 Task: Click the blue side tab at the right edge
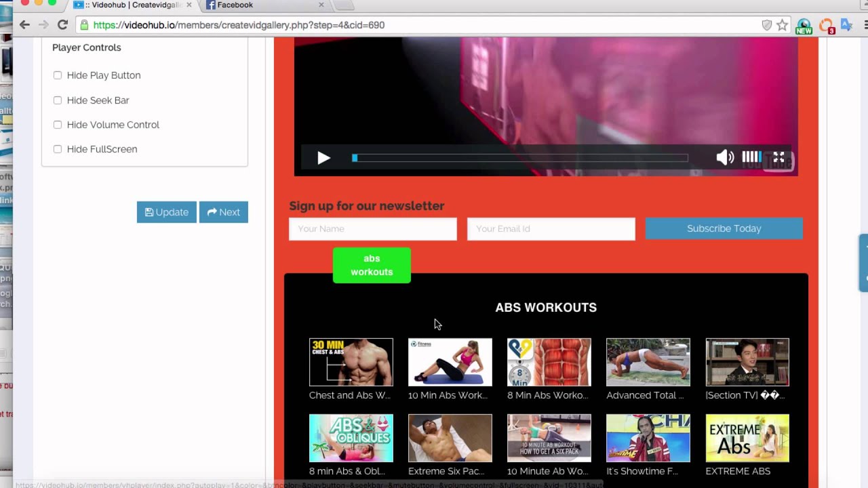point(864,263)
